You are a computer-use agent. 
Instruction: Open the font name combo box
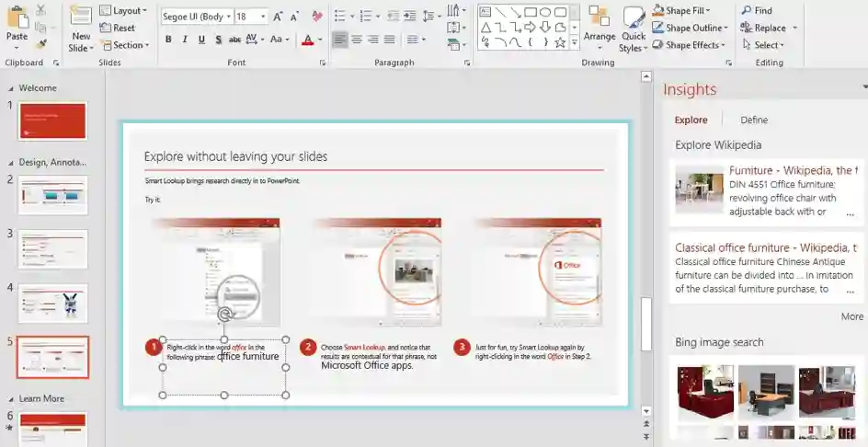click(x=197, y=17)
